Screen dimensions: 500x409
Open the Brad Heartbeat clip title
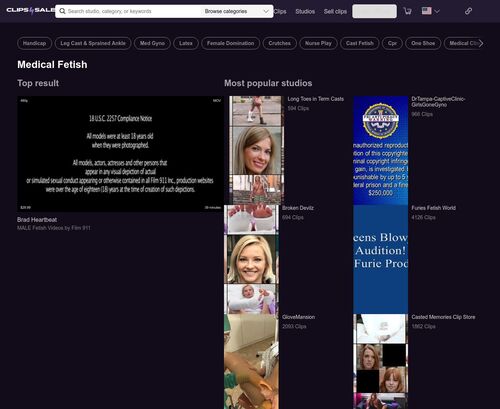37,220
